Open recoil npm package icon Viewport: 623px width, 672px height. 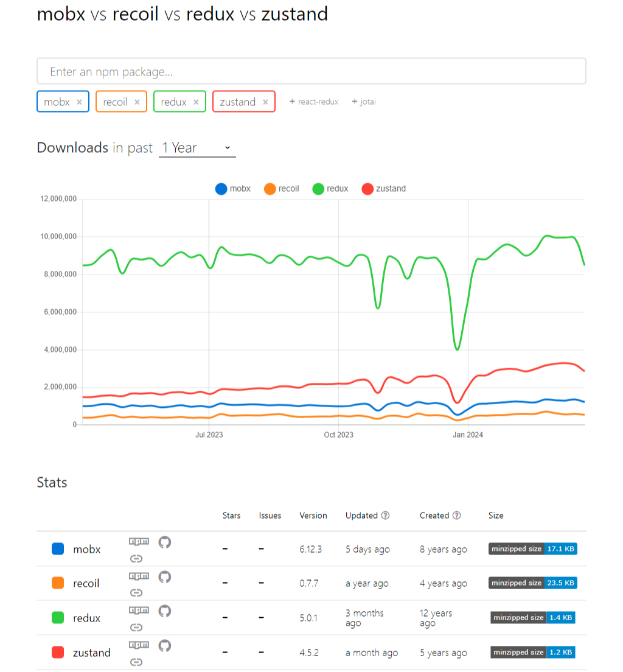(139, 576)
